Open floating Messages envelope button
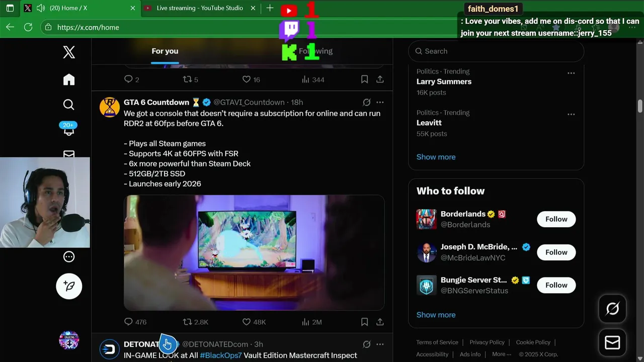Screen dimensions: 644x362 (612, 343)
